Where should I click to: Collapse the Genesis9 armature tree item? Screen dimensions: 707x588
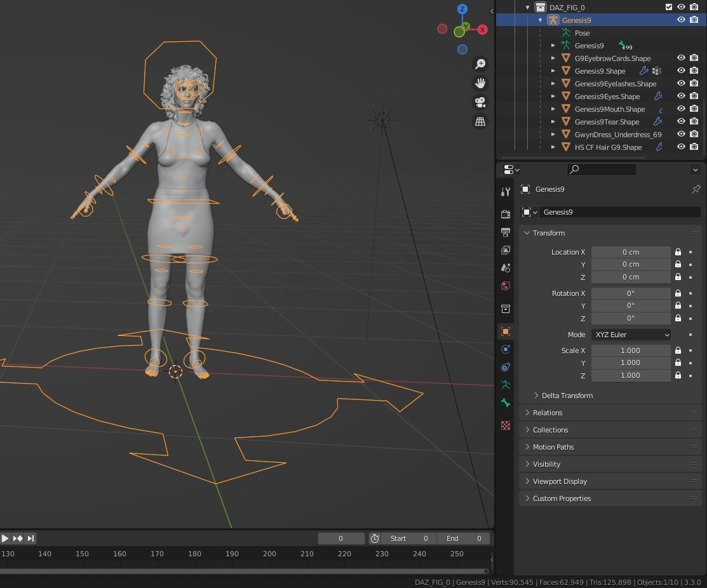click(x=540, y=20)
